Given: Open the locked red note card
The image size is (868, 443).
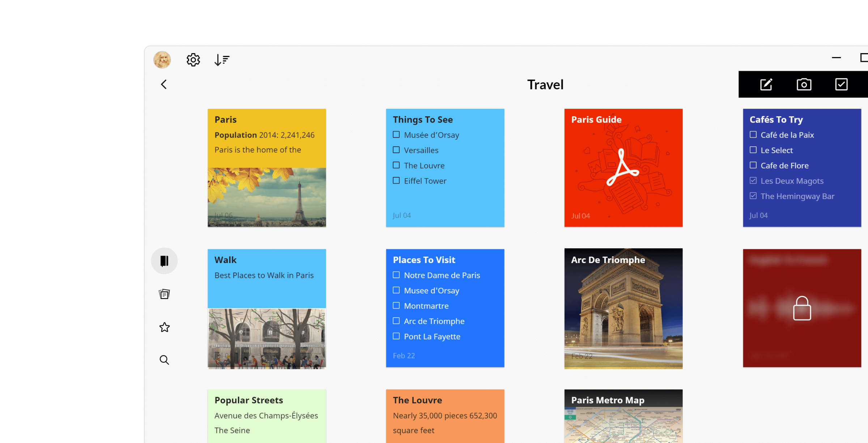Looking at the screenshot, I should pos(802,308).
